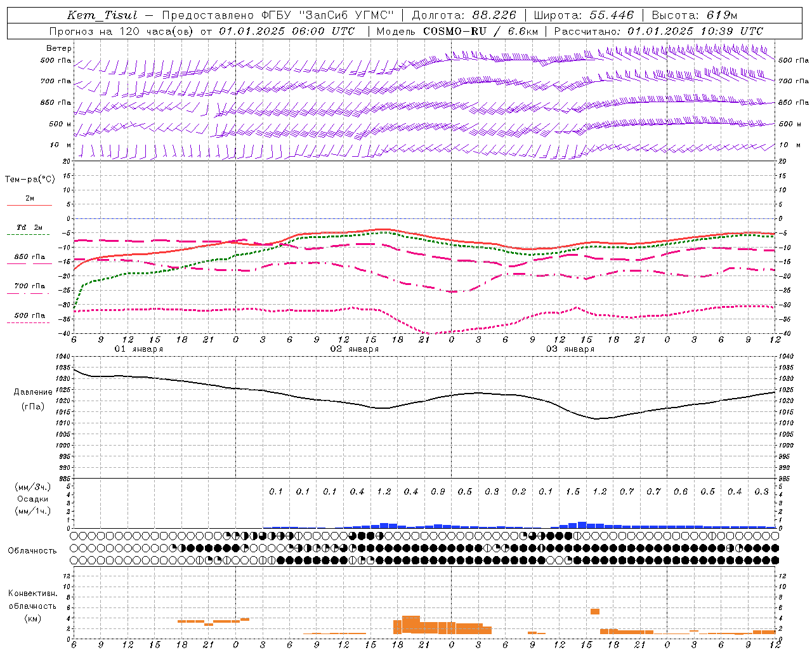Click the (мм/3ч.) precipitation unit label

33,487
